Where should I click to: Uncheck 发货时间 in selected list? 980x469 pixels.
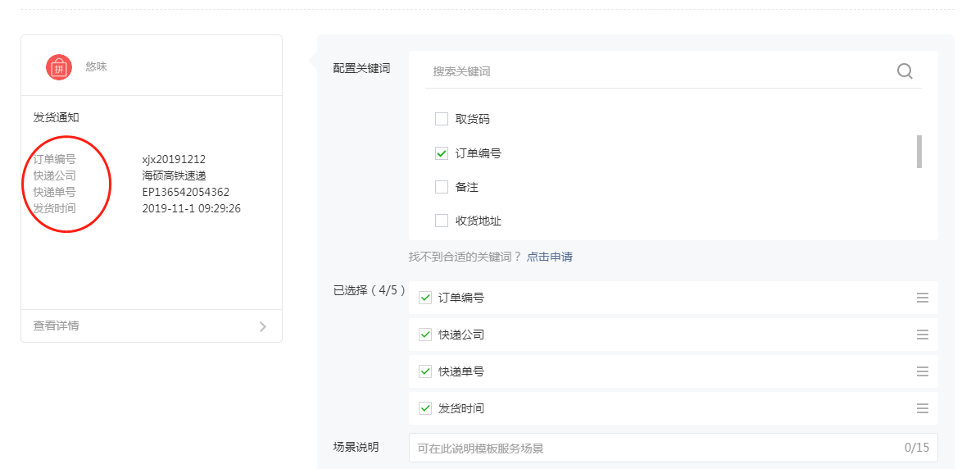point(425,408)
